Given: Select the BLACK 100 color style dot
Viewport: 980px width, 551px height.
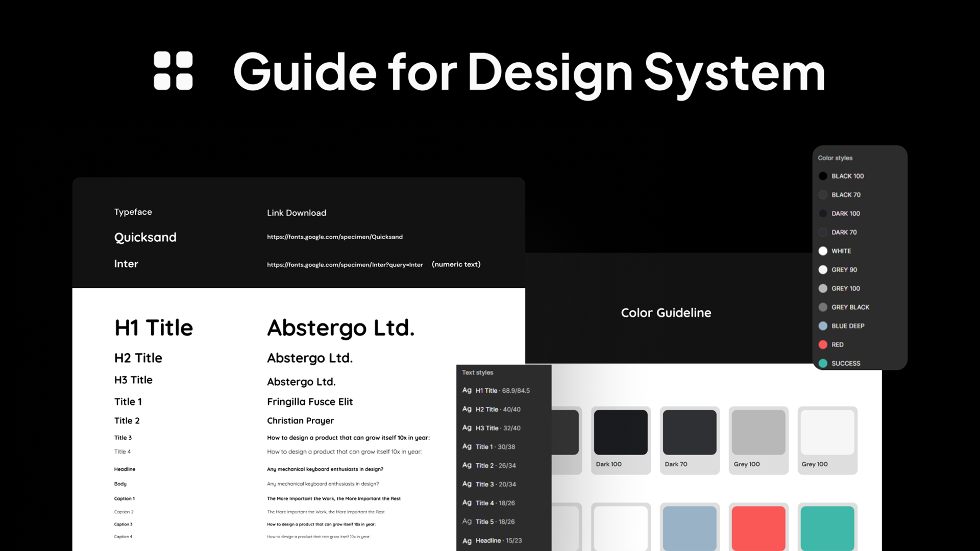Looking at the screenshot, I should 823,176.
